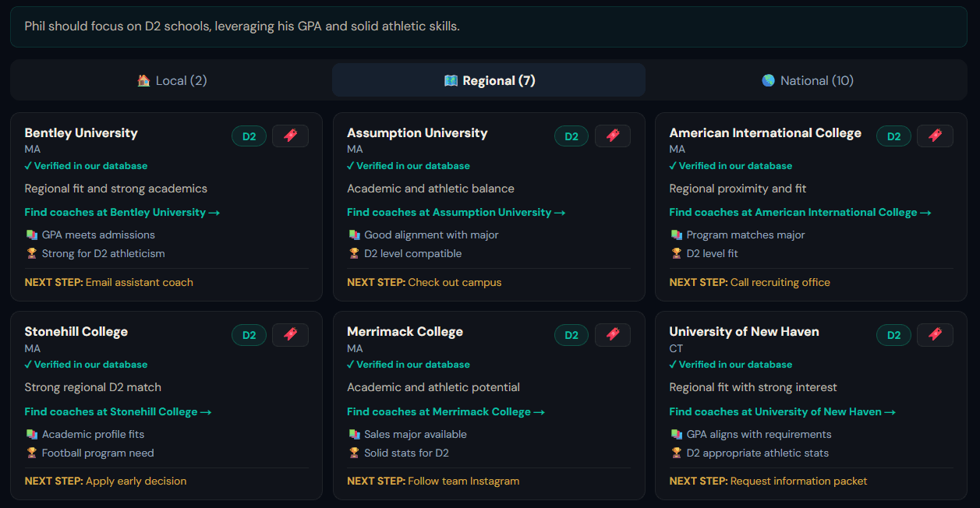Click the Regional fit and strong academics text
The image size is (980, 508).
tap(116, 189)
